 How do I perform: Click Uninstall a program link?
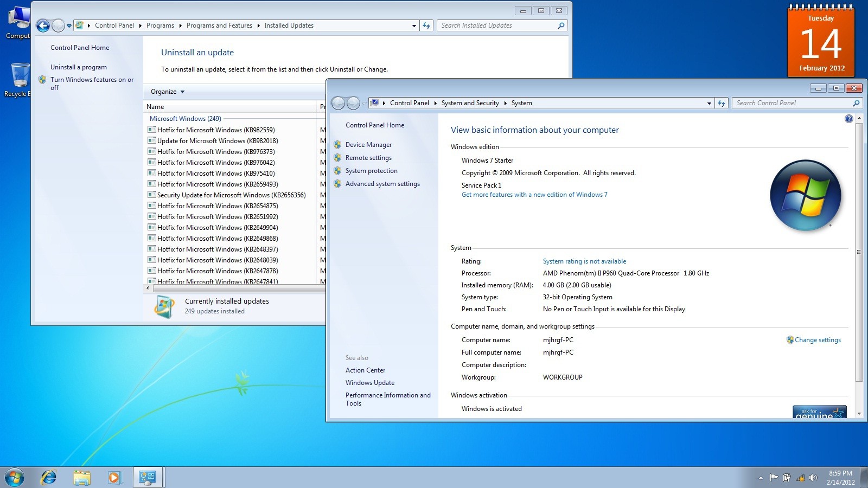tap(79, 67)
